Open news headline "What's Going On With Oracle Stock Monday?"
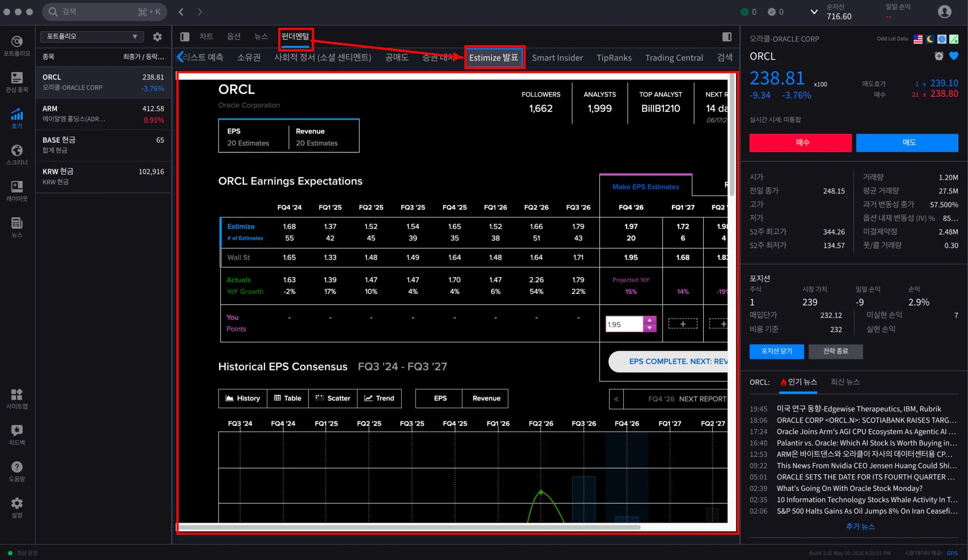Screen dimensions: 968x560 pyautogui.click(x=849, y=488)
